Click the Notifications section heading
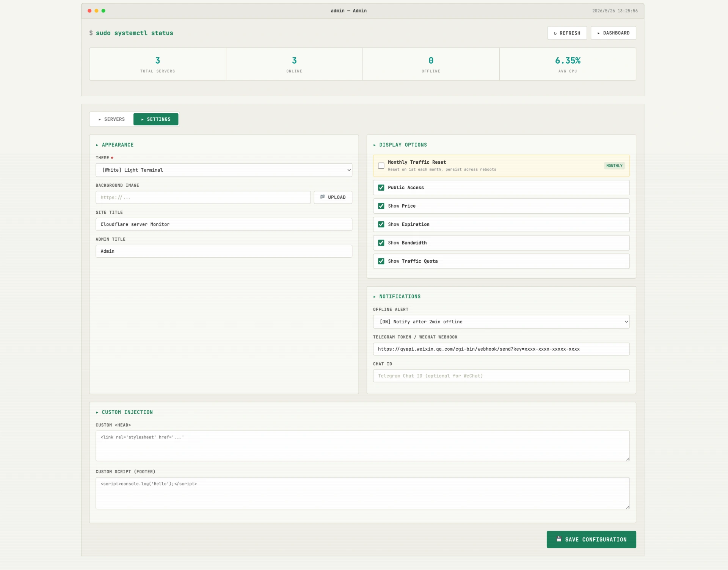Screen dimensions: 728x570 [397, 297]
